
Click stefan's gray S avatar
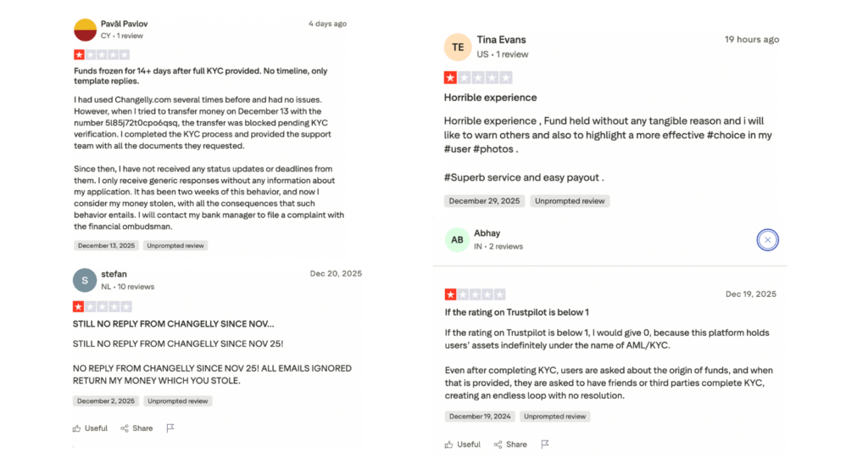(x=85, y=280)
